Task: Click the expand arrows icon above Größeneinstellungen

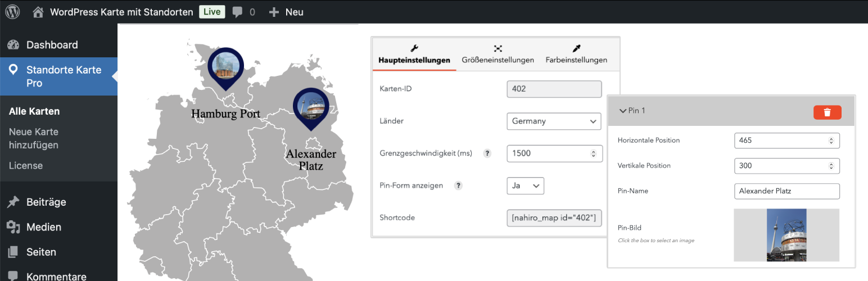Action: pyautogui.click(x=498, y=48)
